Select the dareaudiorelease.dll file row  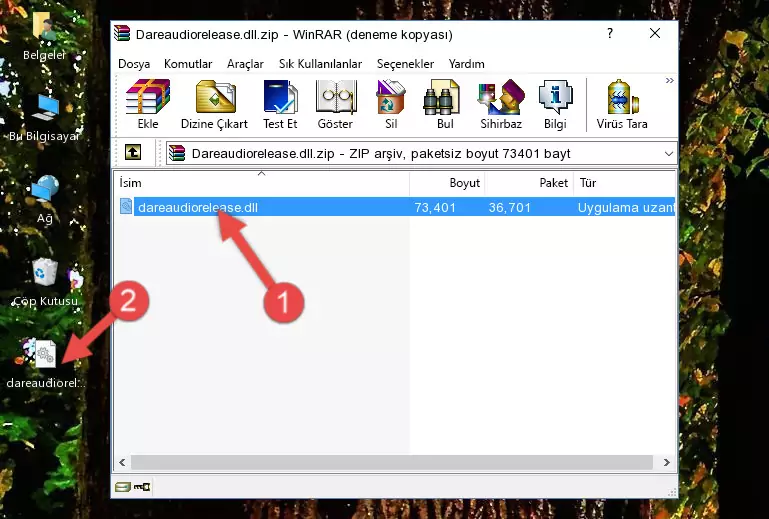pyautogui.click(x=396, y=207)
